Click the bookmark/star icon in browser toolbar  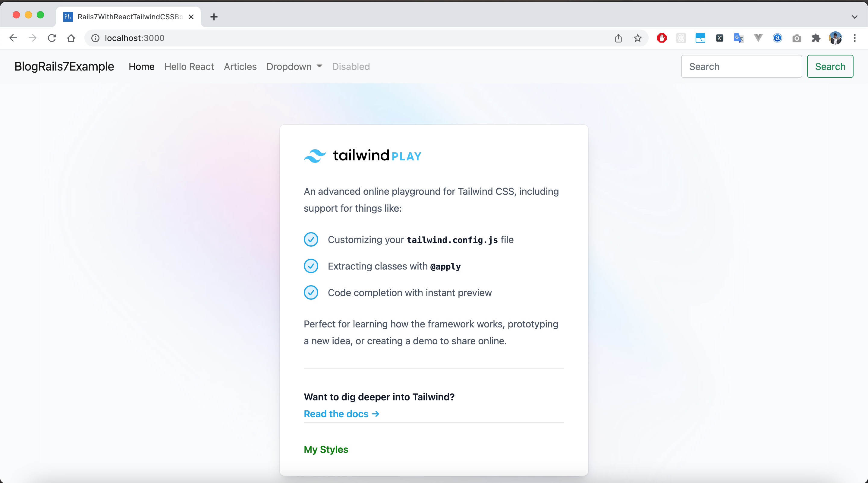[x=638, y=37]
